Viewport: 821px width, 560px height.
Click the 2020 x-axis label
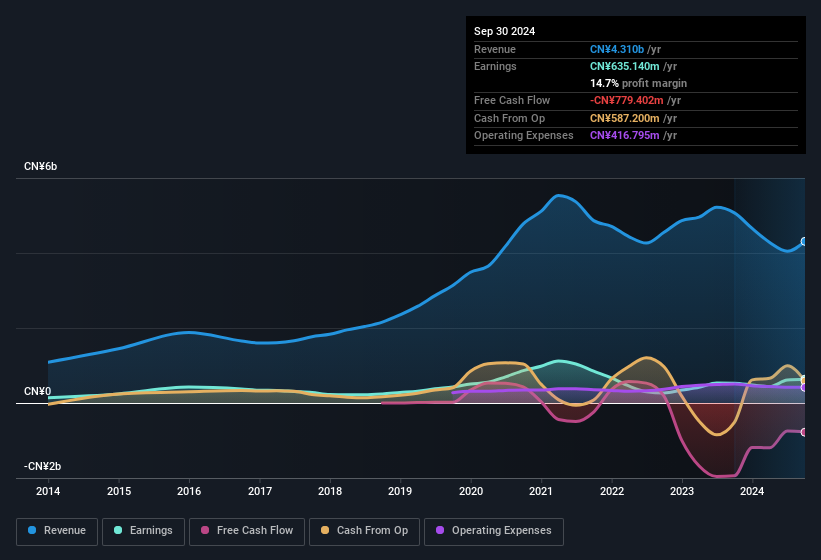[471, 491]
